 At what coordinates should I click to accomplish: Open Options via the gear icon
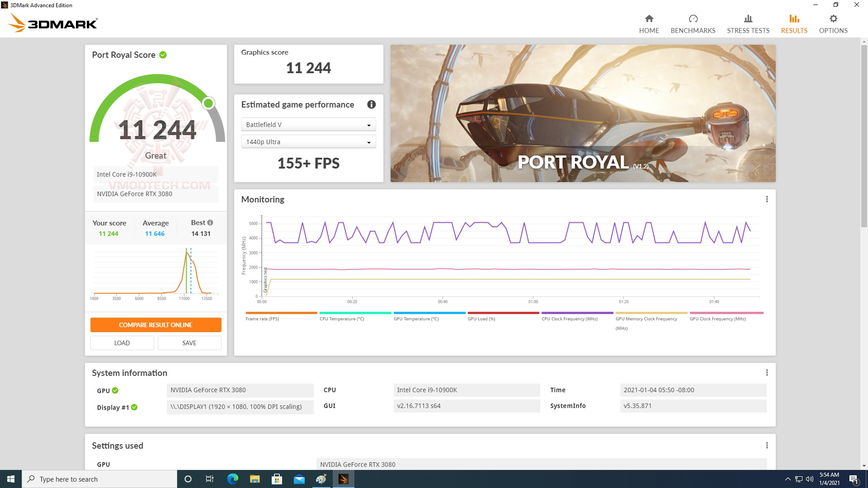pyautogui.click(x=833, y=23)
